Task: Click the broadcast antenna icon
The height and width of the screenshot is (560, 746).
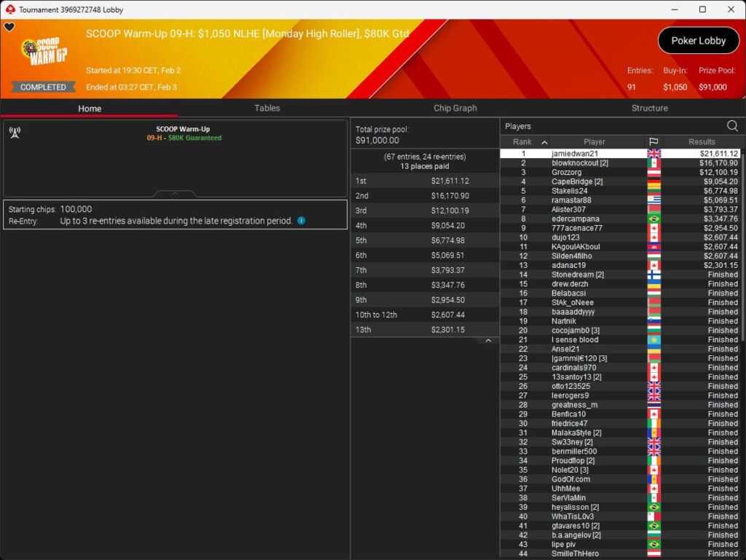Action: [x=14, y=133]
